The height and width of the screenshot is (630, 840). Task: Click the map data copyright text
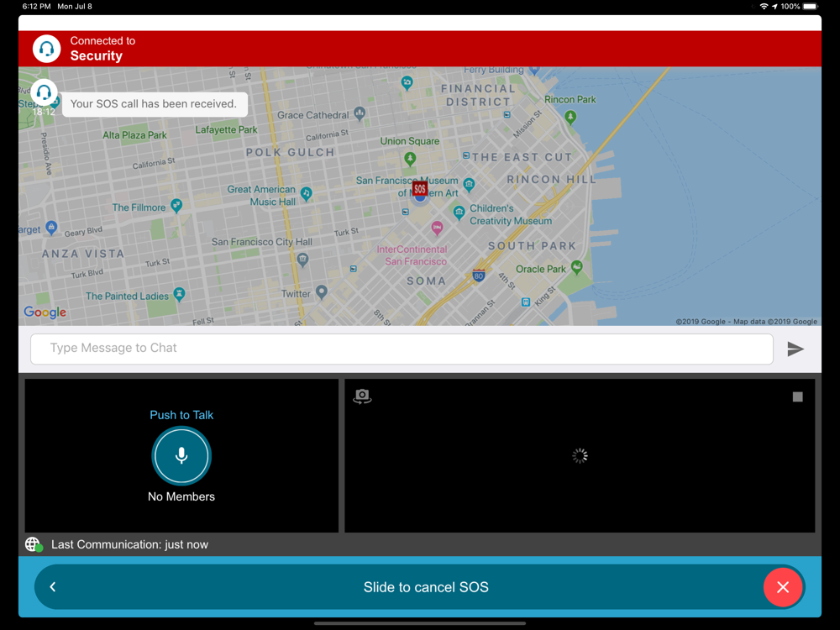point(746,322)
